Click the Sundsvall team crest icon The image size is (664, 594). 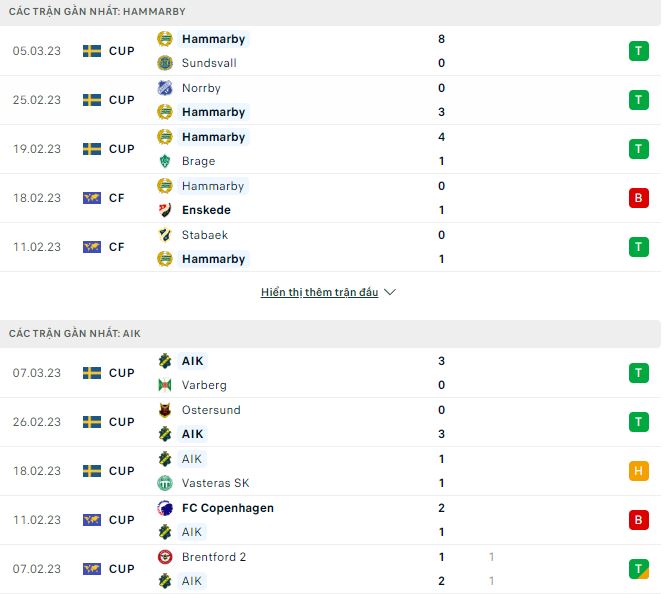(165, 63)
